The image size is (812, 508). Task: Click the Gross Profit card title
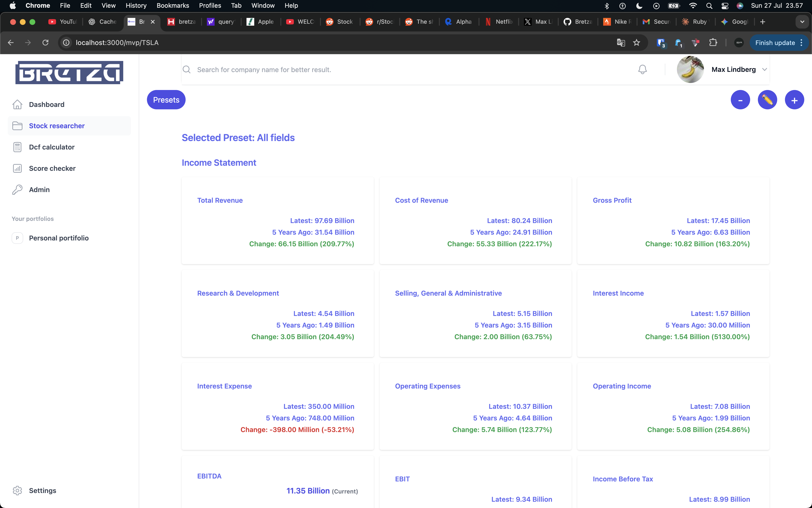(x=612, y=200)
